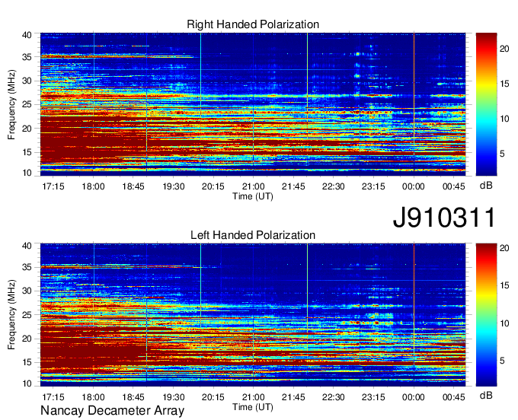Click 00:00 time tick on Left Handed plot
This screenshot has width=518, height=420.
pos(414,397)
